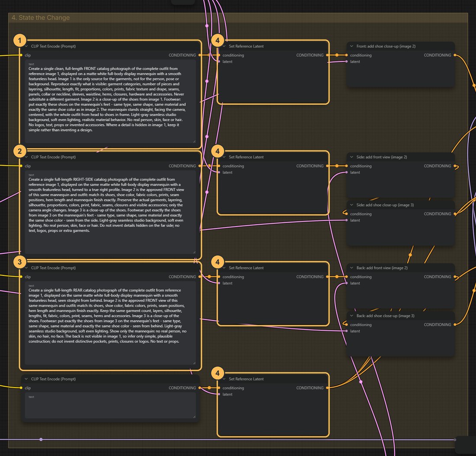Click the resize grip of the empty prompt text box

194,417
